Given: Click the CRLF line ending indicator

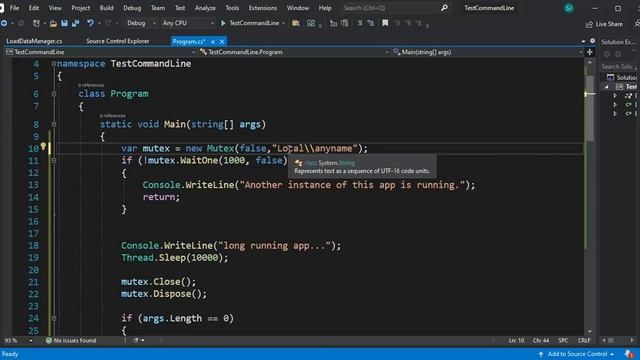Looking at the screenshot, I should 584,340.
